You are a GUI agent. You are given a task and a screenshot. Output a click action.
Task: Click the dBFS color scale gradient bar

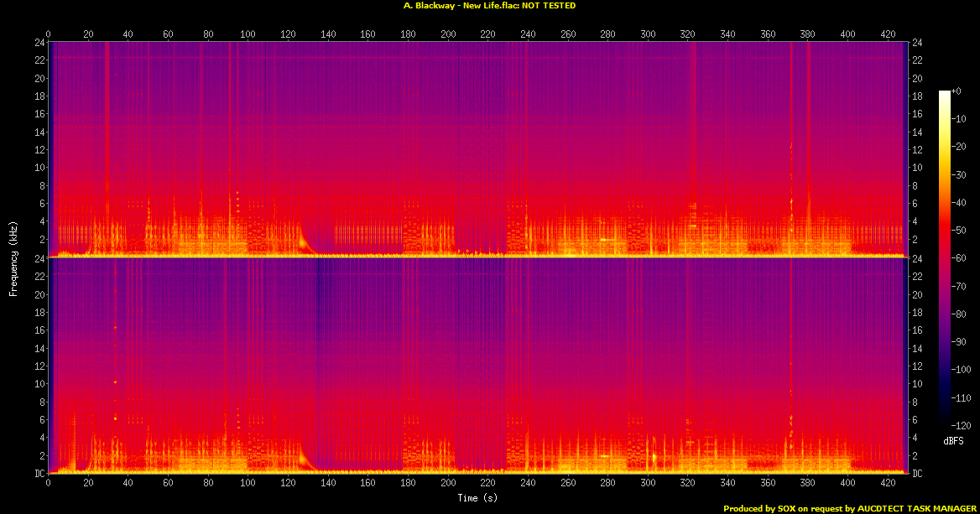pyautogui.click(x=945, y=258)
